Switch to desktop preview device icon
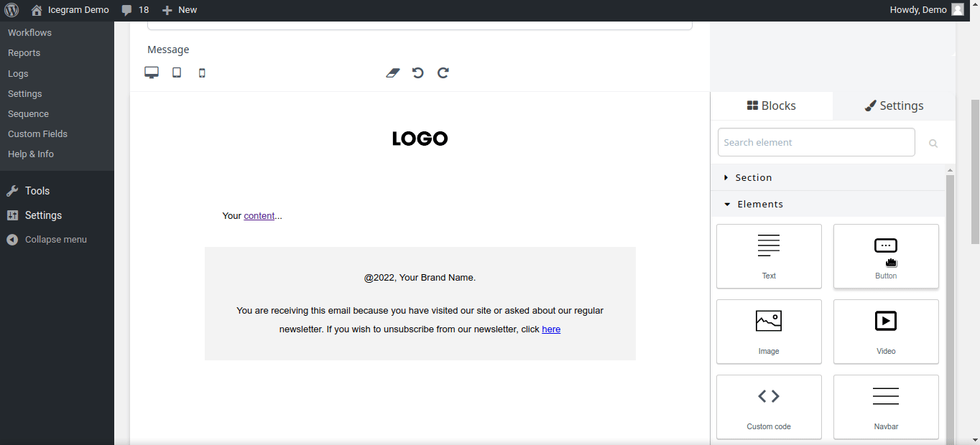This screenshot has height=445, width=980. [152, 72]
